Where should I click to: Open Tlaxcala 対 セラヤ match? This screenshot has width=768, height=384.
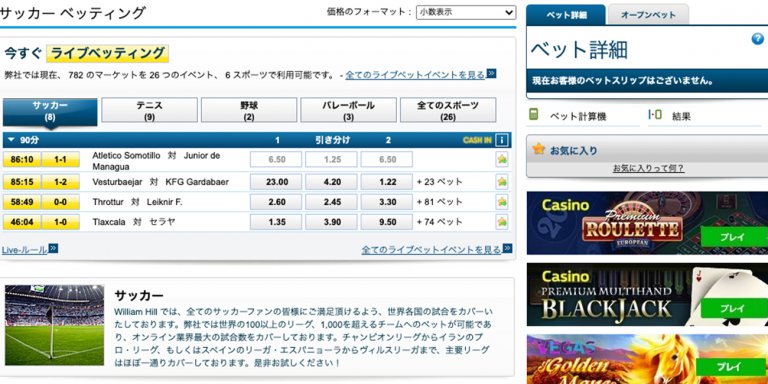click(x=134, y=222)
